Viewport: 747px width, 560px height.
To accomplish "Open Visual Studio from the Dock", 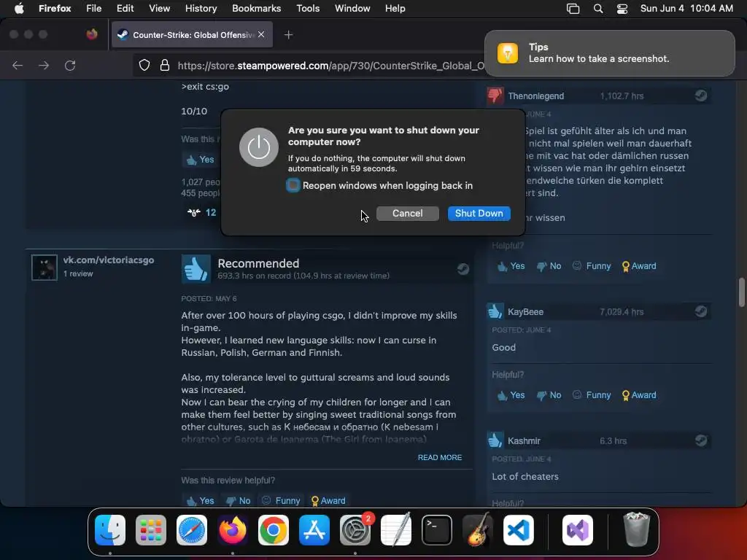I will 578,530.
